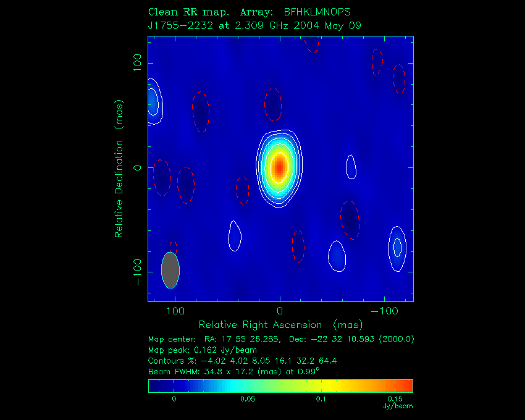
Task: Click the 'Jy/beam' unit label under the colorbar
Action: point(398,406)
